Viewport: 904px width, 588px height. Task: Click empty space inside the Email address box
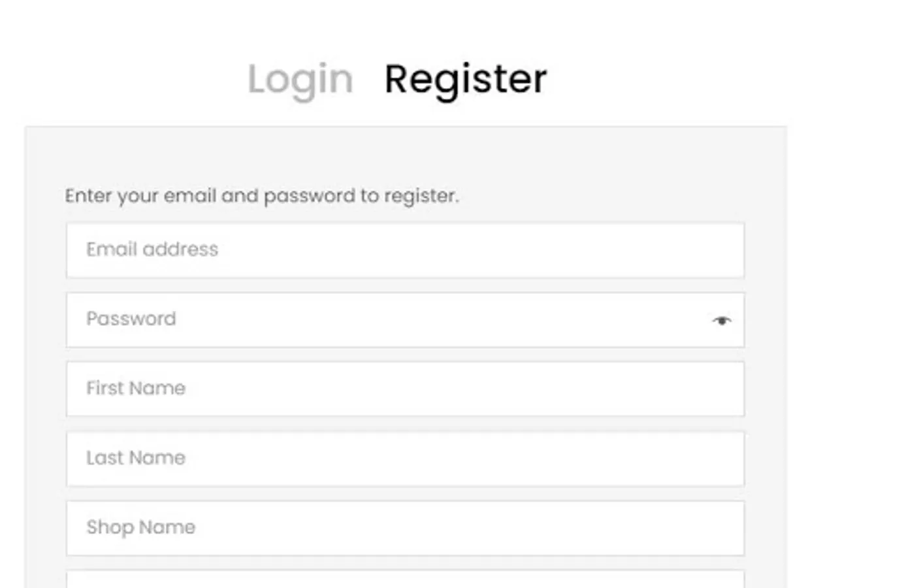click(x=490, y=250)
